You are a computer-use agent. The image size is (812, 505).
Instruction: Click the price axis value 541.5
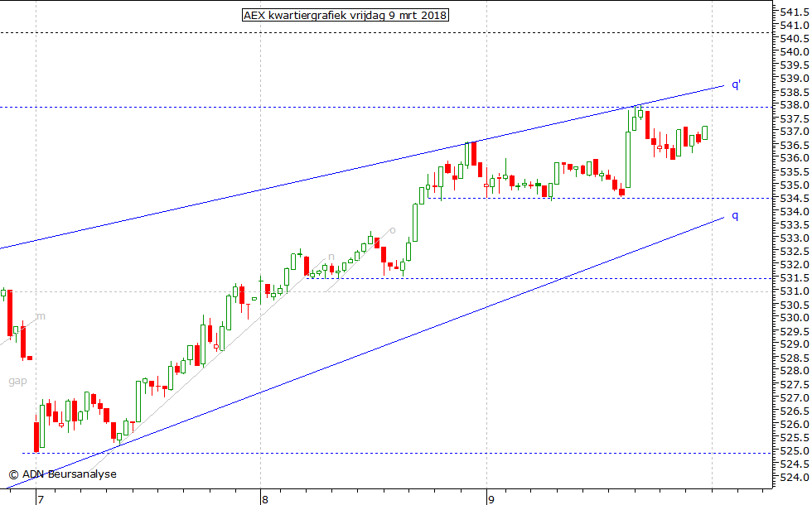point(795,12)
